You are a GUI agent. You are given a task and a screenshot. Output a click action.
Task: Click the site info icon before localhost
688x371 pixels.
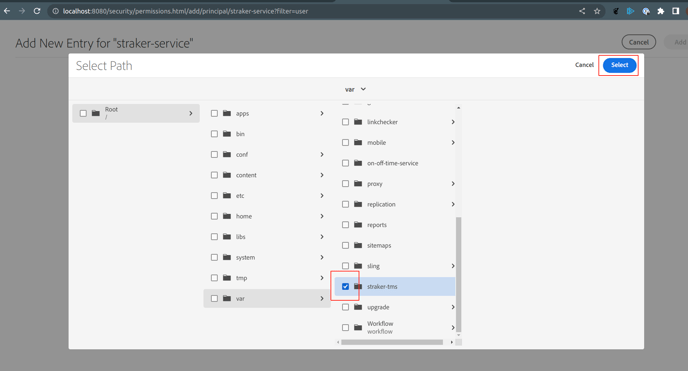point(56,11)
